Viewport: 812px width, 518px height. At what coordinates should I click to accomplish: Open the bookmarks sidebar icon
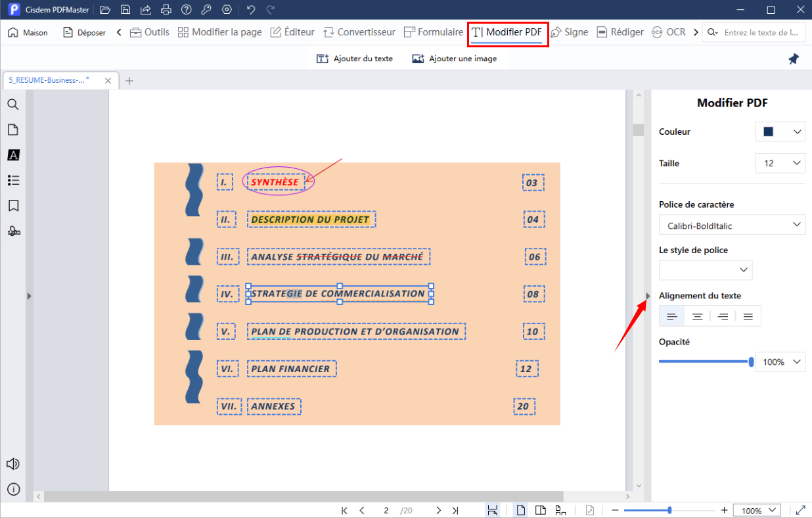[13, 206]
